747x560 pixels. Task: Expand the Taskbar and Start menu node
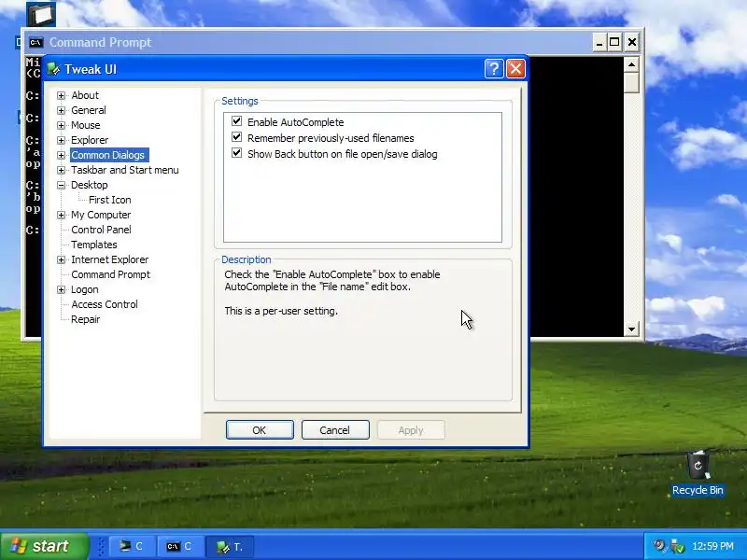point(61,170)
